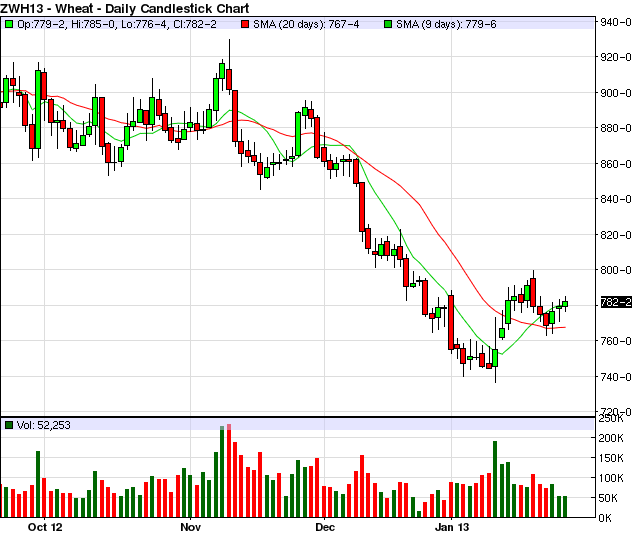Click the 920-0 price axis label
This screenshot has height=536, width=640.
pyautogui.click(x=616, y=57)
